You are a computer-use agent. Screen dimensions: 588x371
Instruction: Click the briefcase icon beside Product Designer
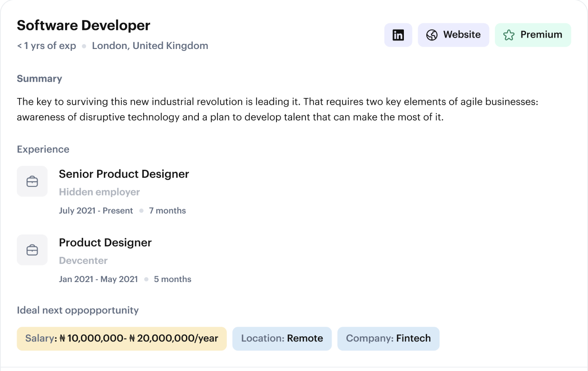[x=32, y=250]
